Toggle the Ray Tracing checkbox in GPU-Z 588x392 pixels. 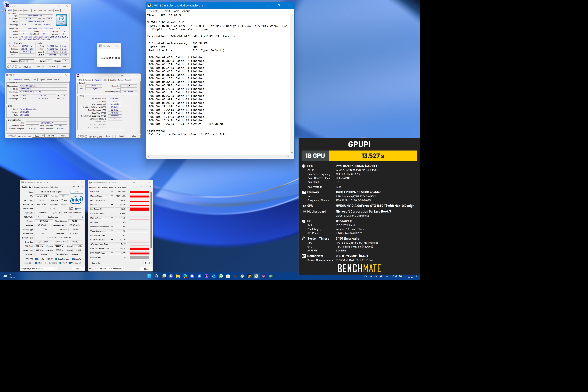pyautogui.click(x=47, y=263)
